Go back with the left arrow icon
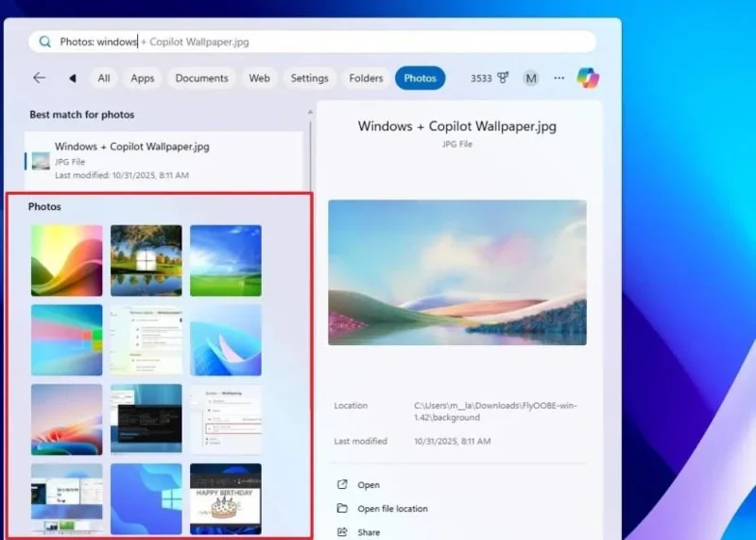 click(x=39, y=78)
